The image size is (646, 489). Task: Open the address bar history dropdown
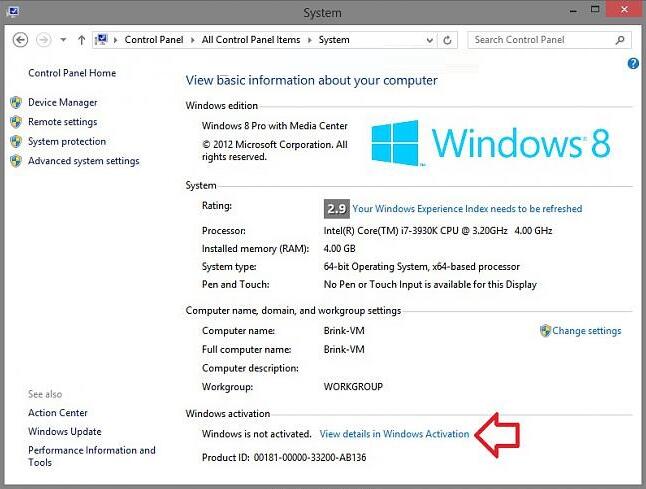tap(430, 40)
